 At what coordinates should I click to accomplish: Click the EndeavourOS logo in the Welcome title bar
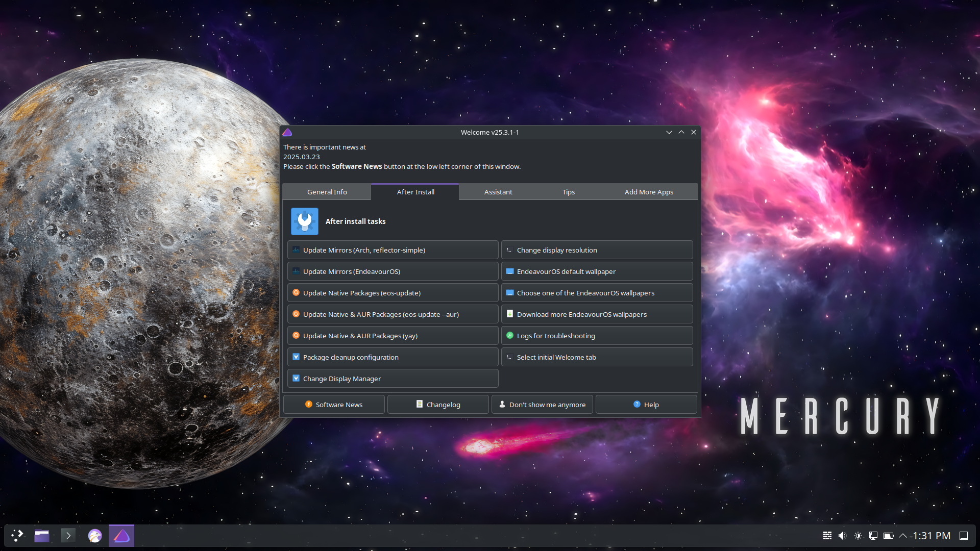click(x=287, y=132)
